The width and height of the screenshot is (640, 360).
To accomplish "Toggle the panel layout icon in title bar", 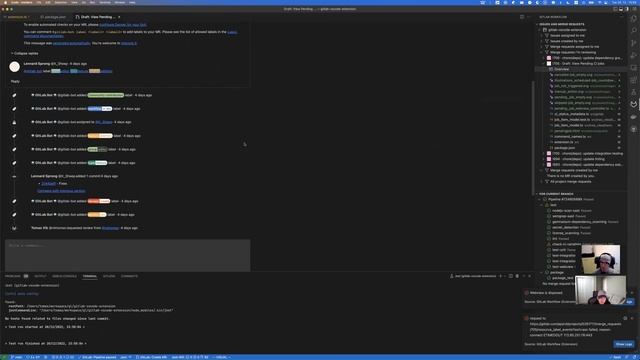I will (621, 9).
